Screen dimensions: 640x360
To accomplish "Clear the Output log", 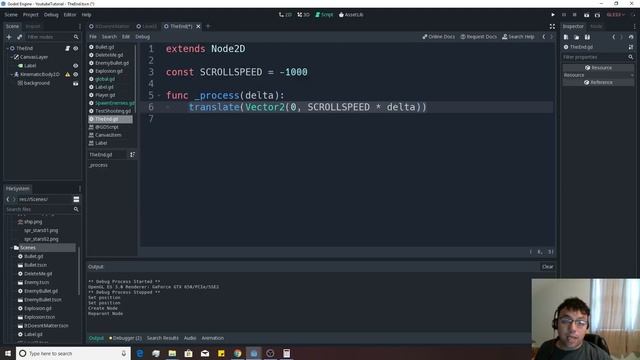I will [x=547, y=267].
